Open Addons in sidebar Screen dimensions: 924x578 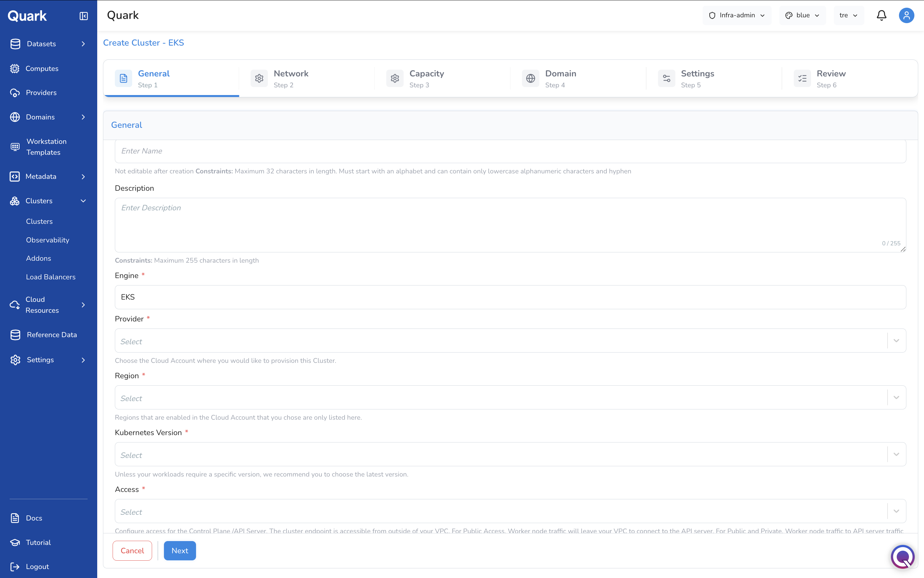(x=38, y=258)
